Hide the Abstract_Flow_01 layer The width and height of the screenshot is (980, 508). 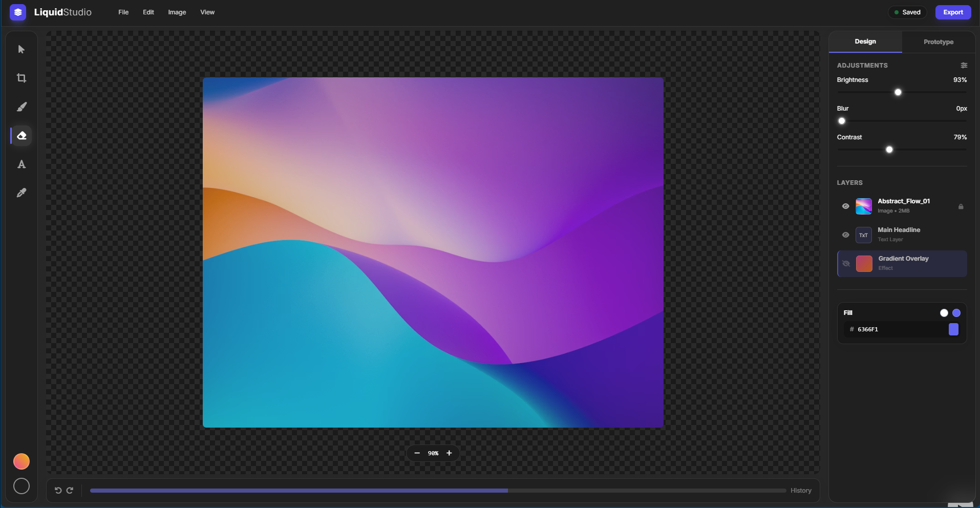(845, 206)
